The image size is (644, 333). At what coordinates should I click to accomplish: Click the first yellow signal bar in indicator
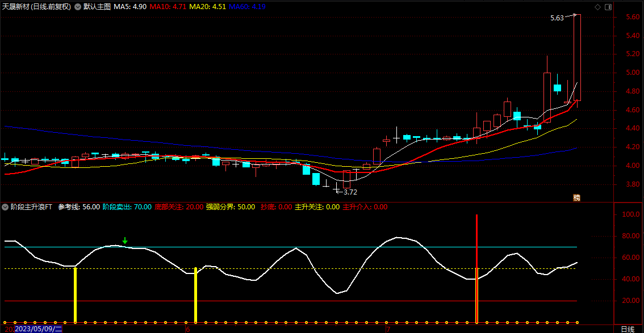pyautogui.click(x=75, y=295)
